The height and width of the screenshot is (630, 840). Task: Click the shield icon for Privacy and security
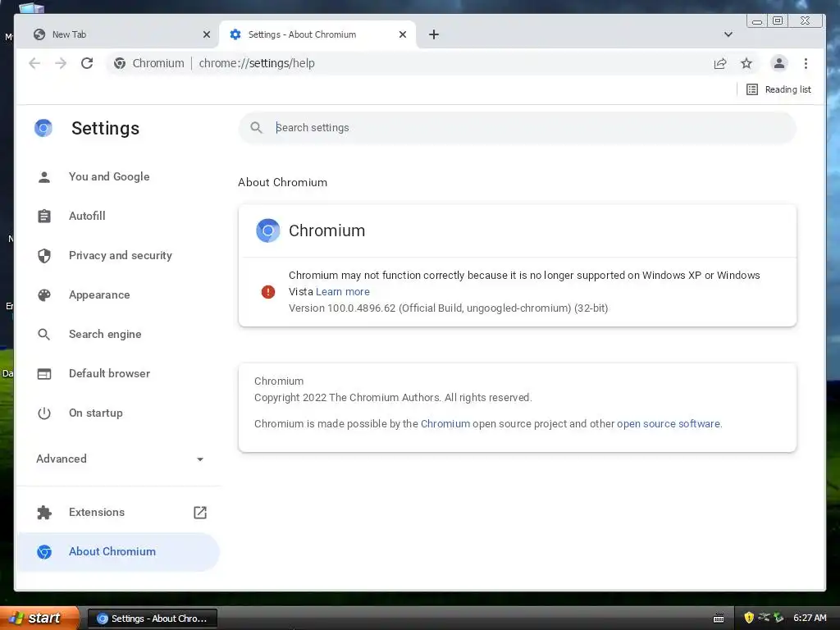tap(44, 256)
